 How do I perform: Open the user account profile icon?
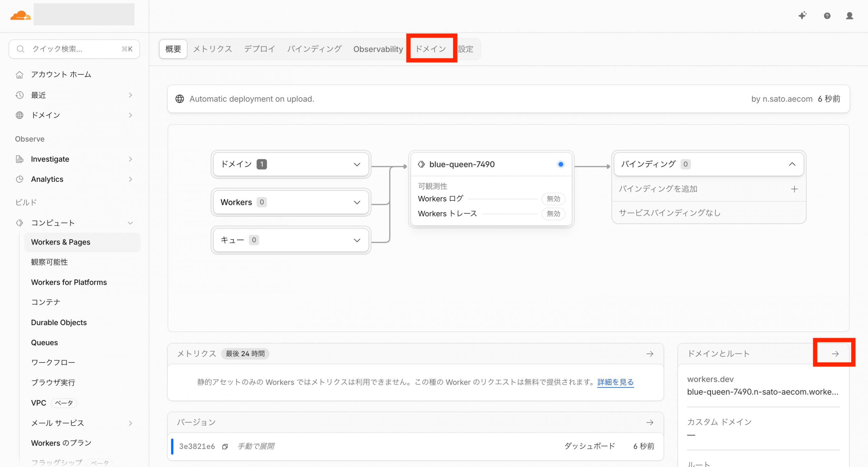(849, 16)
